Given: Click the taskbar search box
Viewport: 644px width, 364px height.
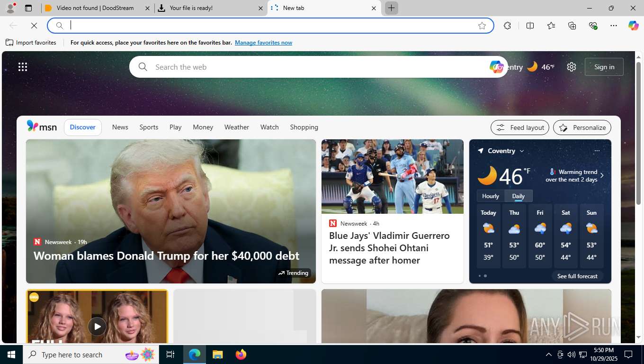Looking at the screenshot, I should [x=91, y=355].
